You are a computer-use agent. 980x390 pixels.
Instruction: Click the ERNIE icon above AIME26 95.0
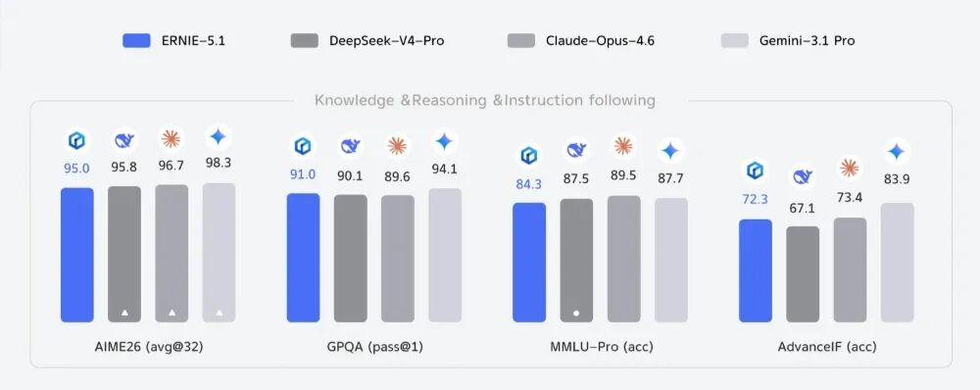pyautogui.click(x=76, y=141)
